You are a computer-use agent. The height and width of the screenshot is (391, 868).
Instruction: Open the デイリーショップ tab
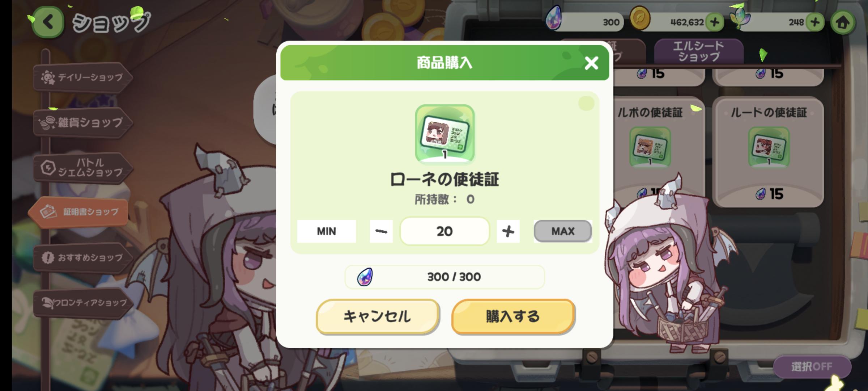(x=83, y=77)
